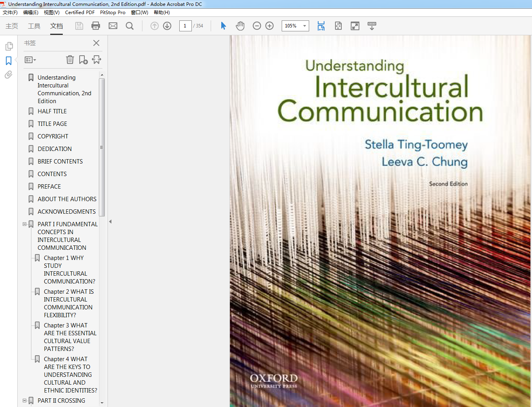Select Chapter 4 KEYS TO UNDERSTANDING bookmark
This screenshot has height=407, width=532.
tap(71, 375)
